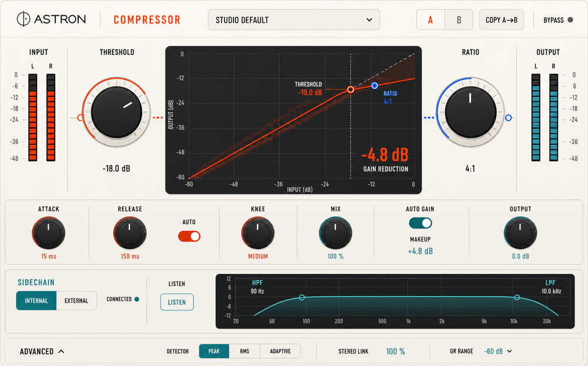The height and width of the screenshot is (366, 588).
Task: Click the -4.8 dB gain reduction readout
Action: (x=385, y=155)
